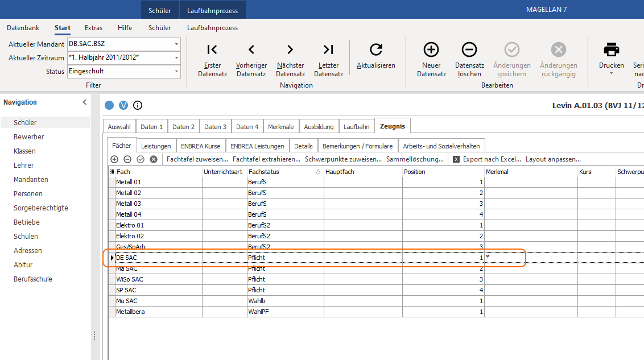This screenshot has width=644, height=360.
Task: Open the ENBREA Kurse subtab
Action: coord(200,146)
